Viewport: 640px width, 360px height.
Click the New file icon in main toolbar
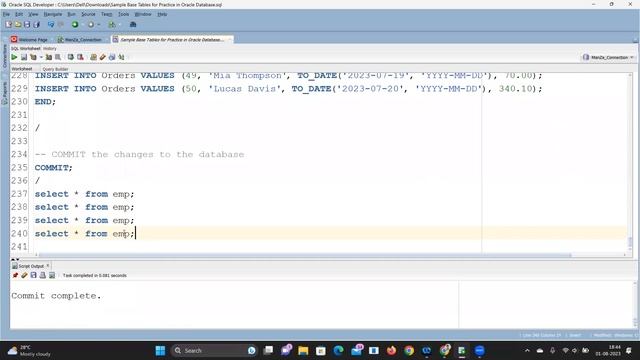point(9,24)
